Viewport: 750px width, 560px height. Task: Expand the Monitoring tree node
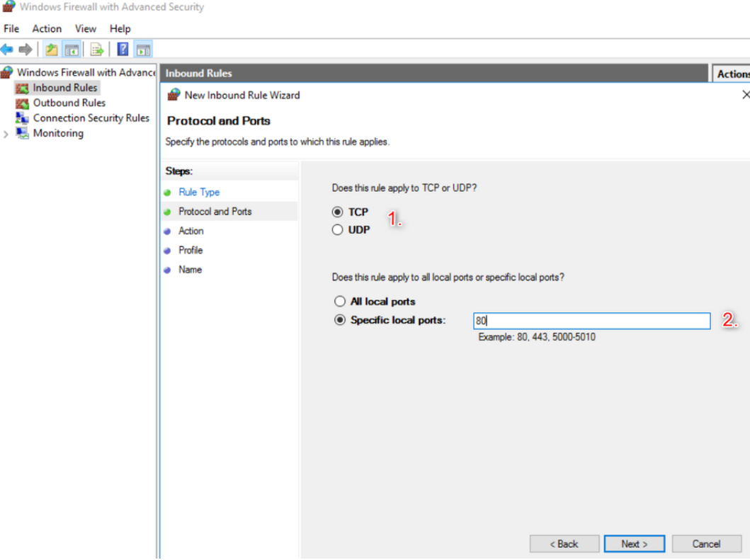point(6,134)
